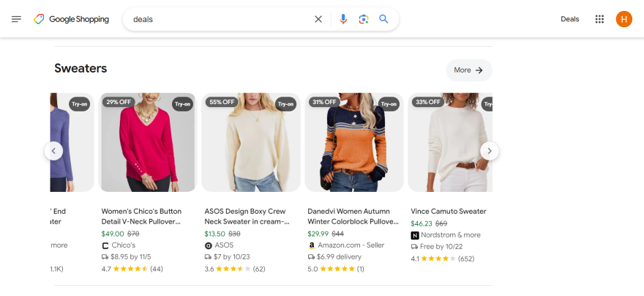This screenshot has width=644, height=296.
Task: Click the 31% OFF badge
Action: click(325, 102)
